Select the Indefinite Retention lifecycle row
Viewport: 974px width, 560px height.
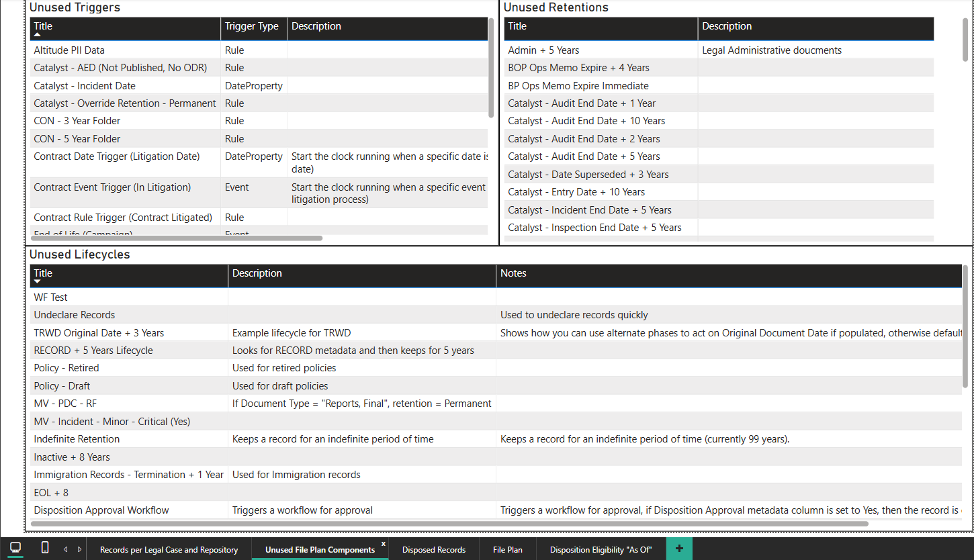[x=77, y=439]
